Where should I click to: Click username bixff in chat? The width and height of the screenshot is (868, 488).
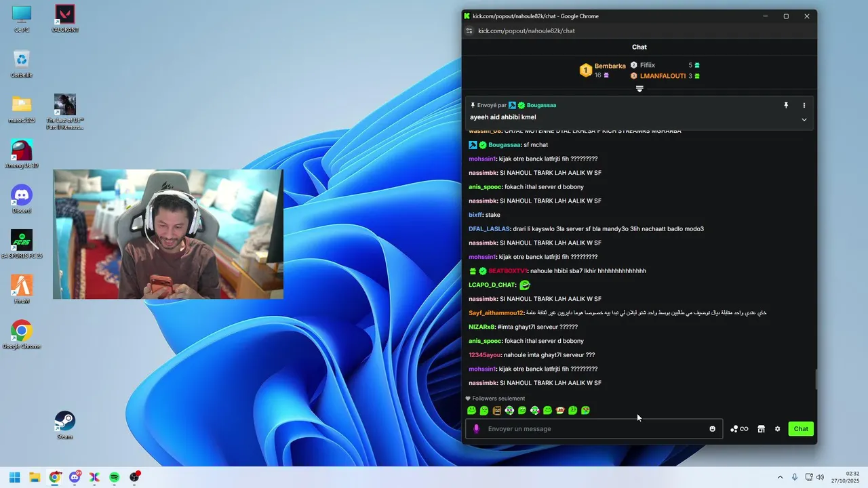pos(475,215)
